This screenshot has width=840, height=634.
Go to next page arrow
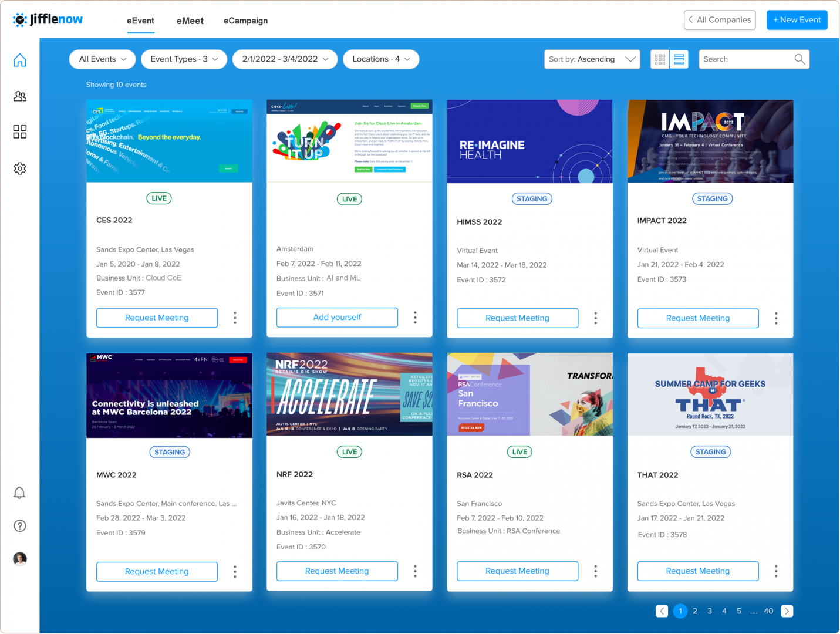coord(787,611)
